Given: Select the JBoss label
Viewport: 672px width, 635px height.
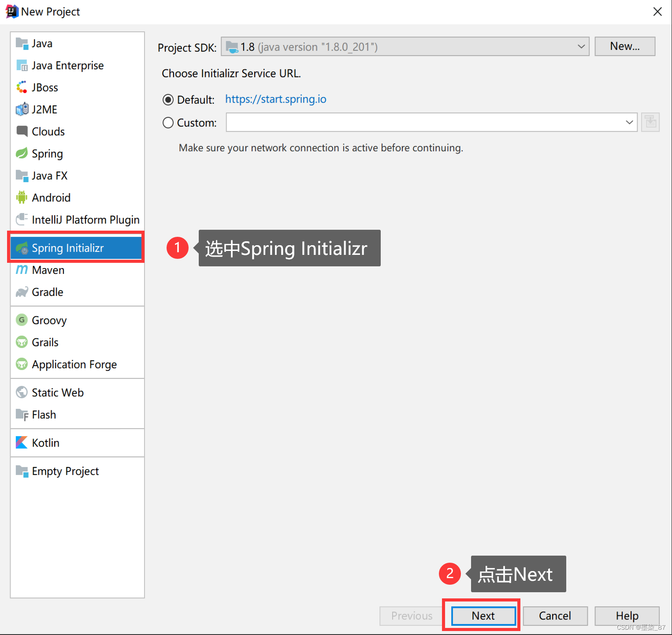Looking at the screenshot, I should tap(45, 88).
